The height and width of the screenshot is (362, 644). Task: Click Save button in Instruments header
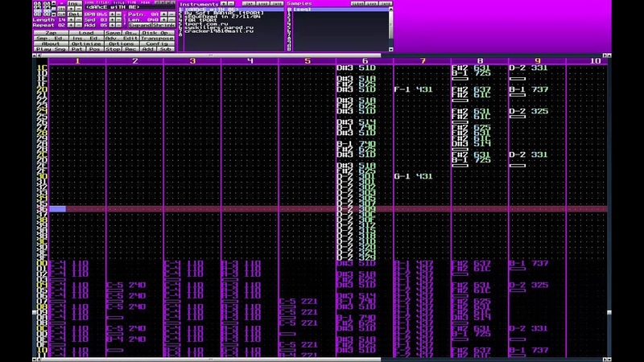coord(277,4)
